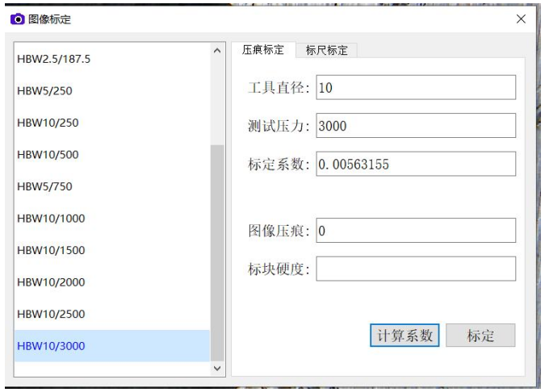Click the 图像压痕 input field
Image resolution: width=545 pixels, height=392 pixels.
415,230
